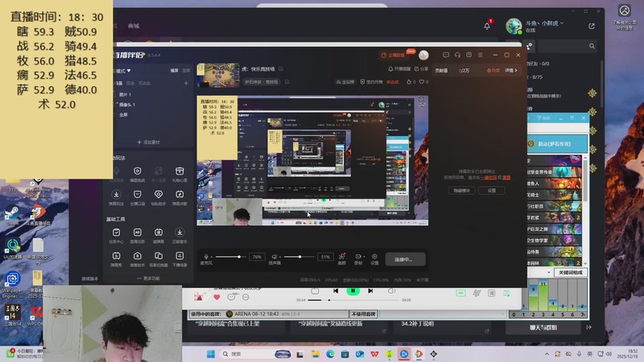Open the lyrics view in the music player
Image resolution: width=644 pixels, height=362 pixels.
491,294
